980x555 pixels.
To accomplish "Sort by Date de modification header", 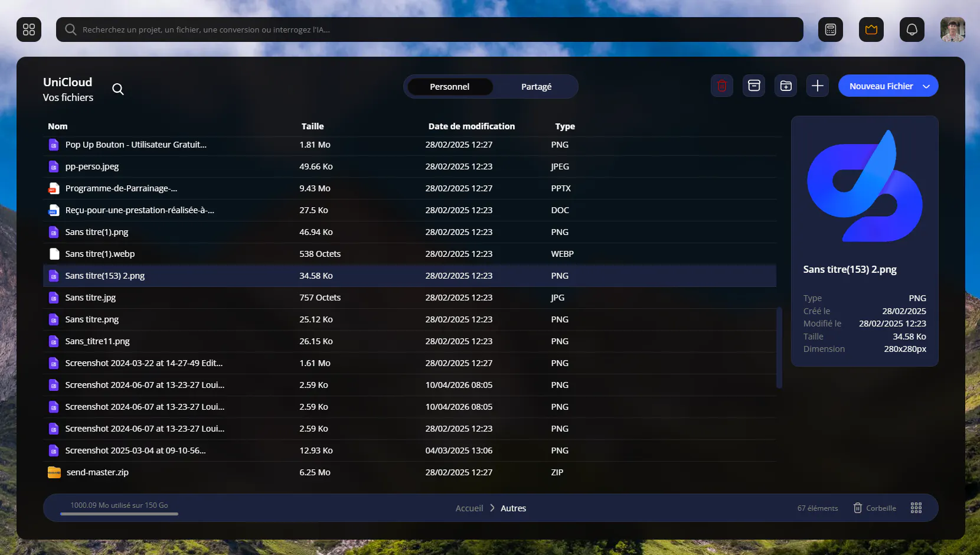I will [x=472, y=126].
